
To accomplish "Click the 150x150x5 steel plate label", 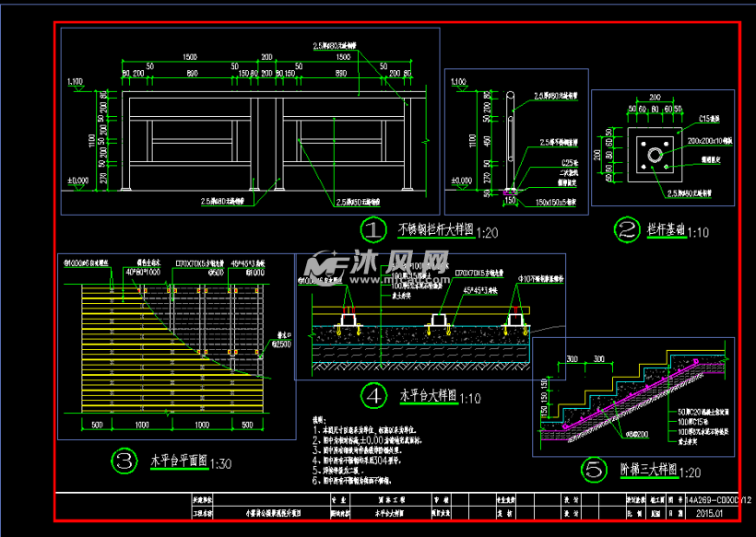I will 555,203.
